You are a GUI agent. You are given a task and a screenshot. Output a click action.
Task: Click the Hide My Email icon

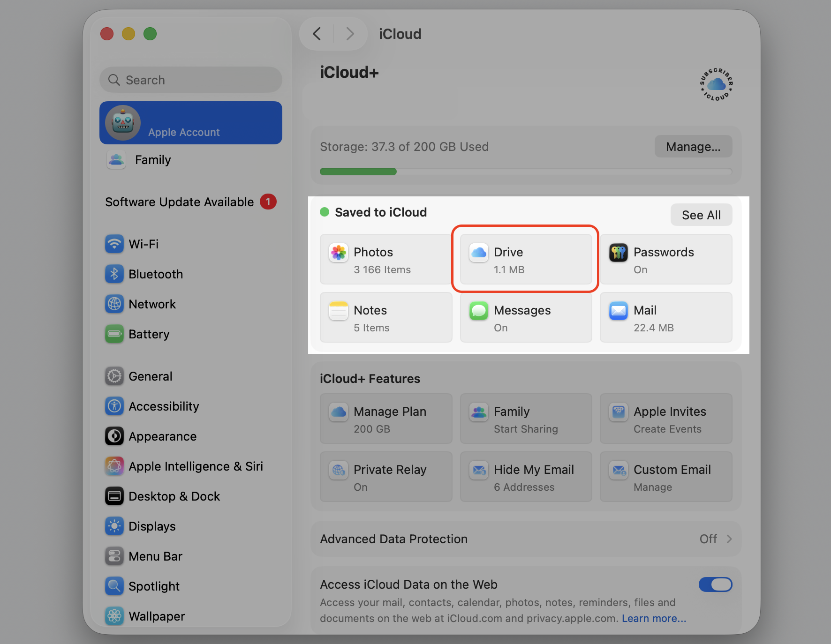[479, 470]
